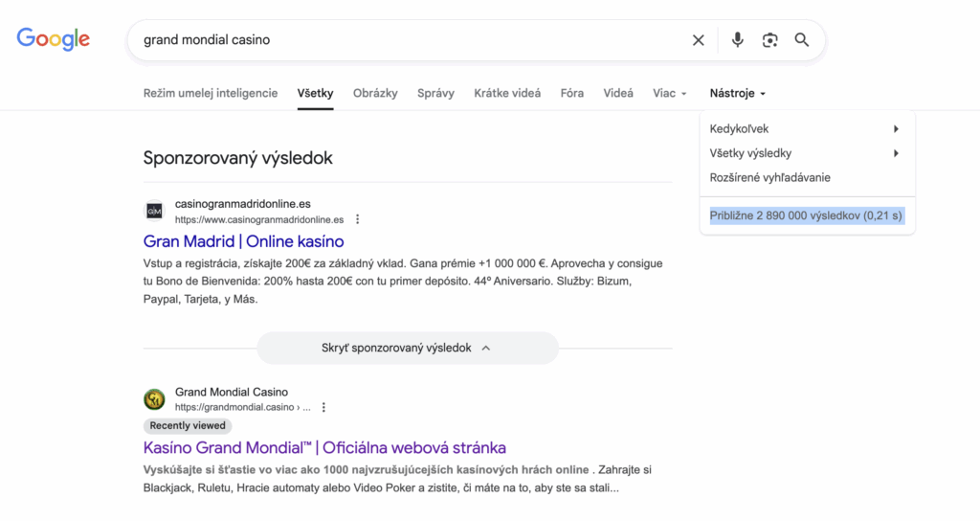Collapse ads via Skryť sponzorovaný výsledok

pyautogui.click(x=407, y=348)
